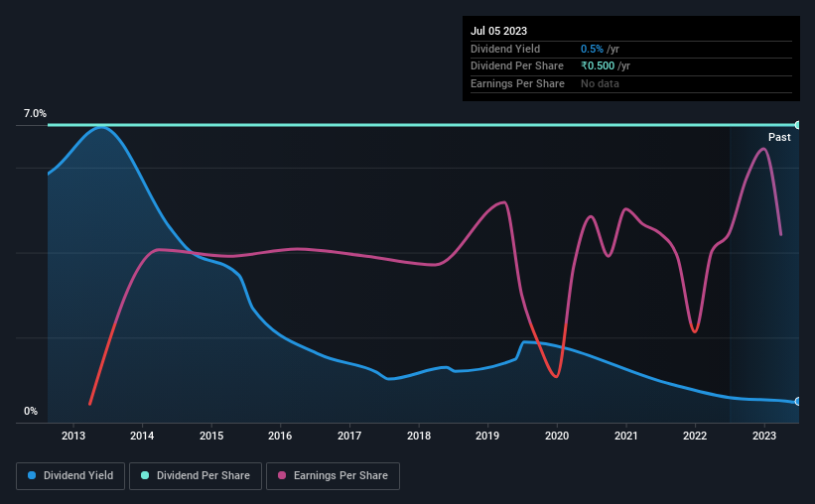Click the pink Earnings Per Share legend dot

[x=282, y=475]
